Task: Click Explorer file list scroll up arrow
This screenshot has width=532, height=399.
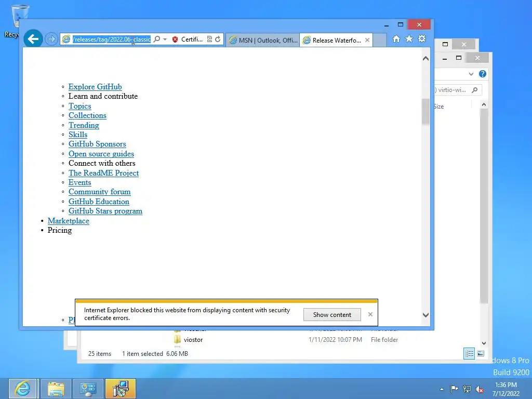Action: tap(484, 105)
